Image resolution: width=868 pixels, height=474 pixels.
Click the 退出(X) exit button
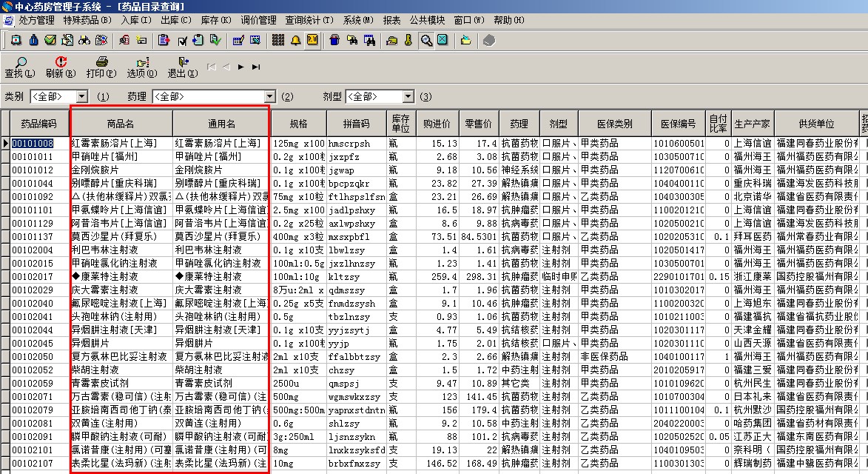point(183,67)
